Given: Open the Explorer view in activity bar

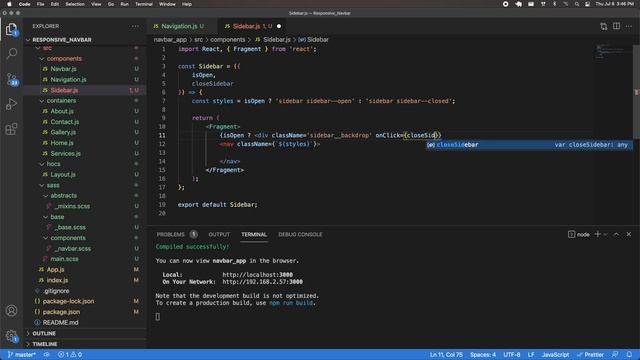Looking at the screenshot, I should (11, 29).
